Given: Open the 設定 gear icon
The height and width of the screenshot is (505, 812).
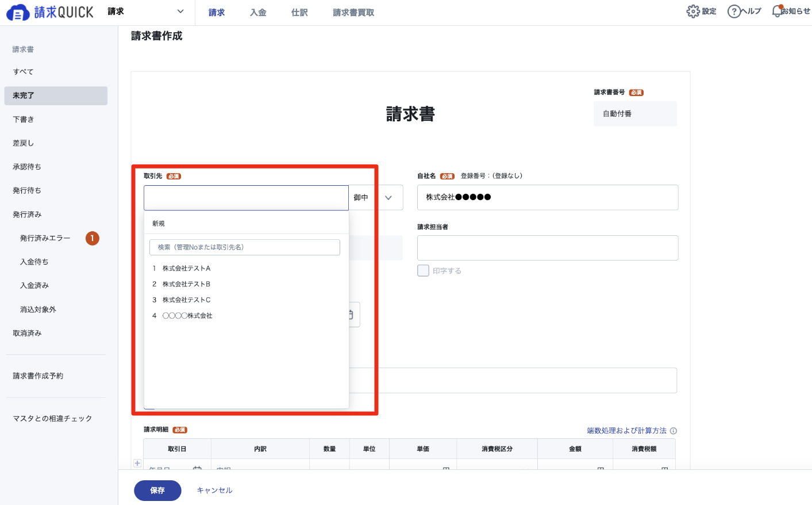Looking at the screenshot, I should 693,12.
